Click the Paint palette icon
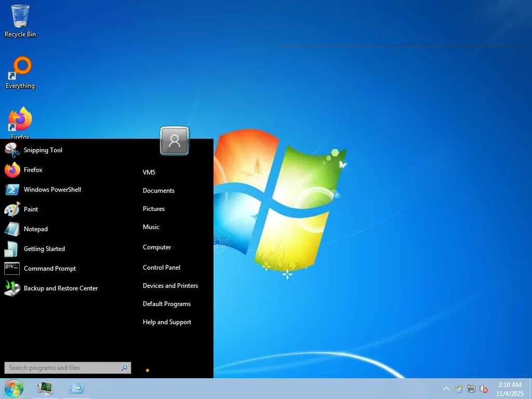 point(12,209)
